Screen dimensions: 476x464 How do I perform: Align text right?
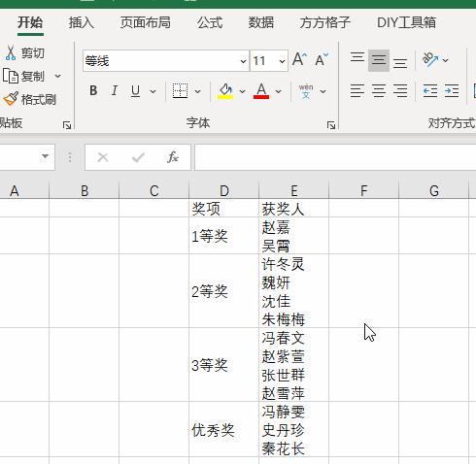coord(400,91)
